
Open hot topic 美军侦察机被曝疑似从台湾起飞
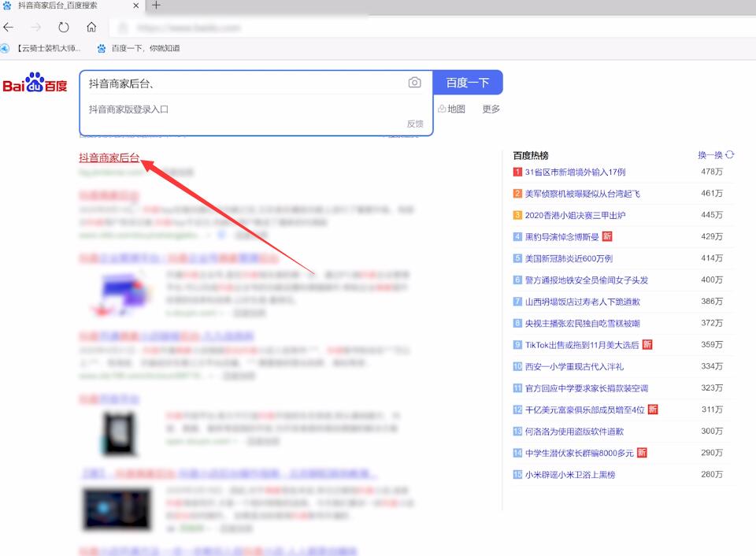pyautogui.click(x=583, y=194)
